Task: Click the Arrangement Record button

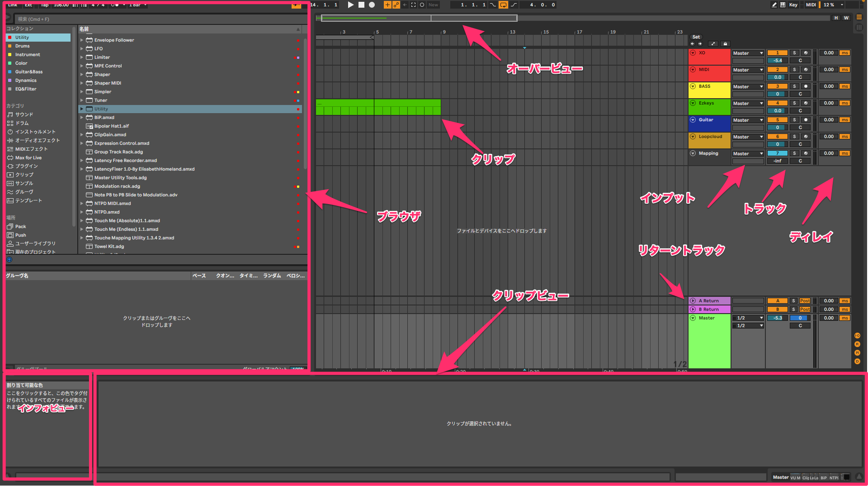Action: pos(372,5)
